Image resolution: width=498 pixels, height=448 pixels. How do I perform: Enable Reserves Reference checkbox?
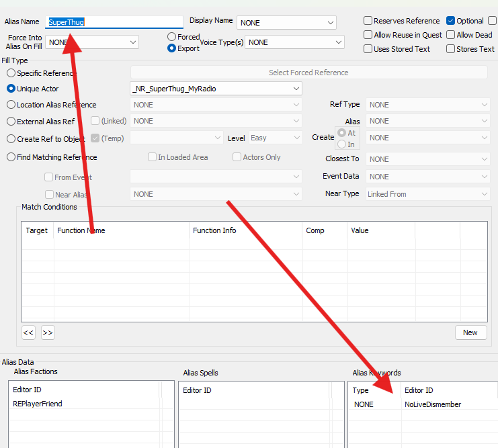coord(368,21)
